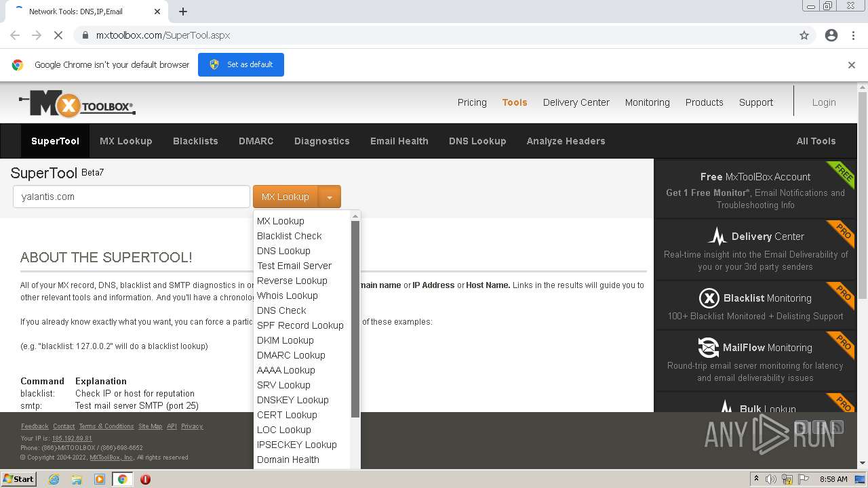Screen dimensions: 868x488
Task: Stop loading the page button
Action: coord(58,35)
